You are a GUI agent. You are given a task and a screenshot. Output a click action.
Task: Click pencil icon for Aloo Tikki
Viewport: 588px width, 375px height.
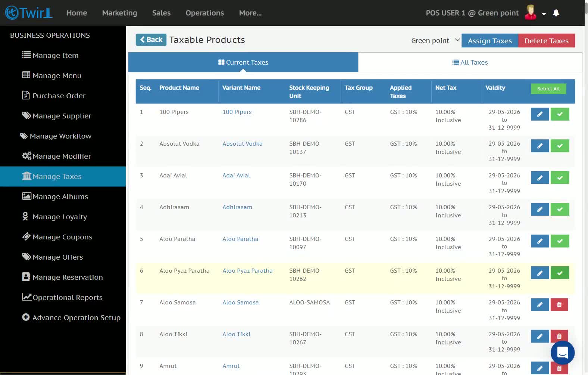tap(540, 336)
